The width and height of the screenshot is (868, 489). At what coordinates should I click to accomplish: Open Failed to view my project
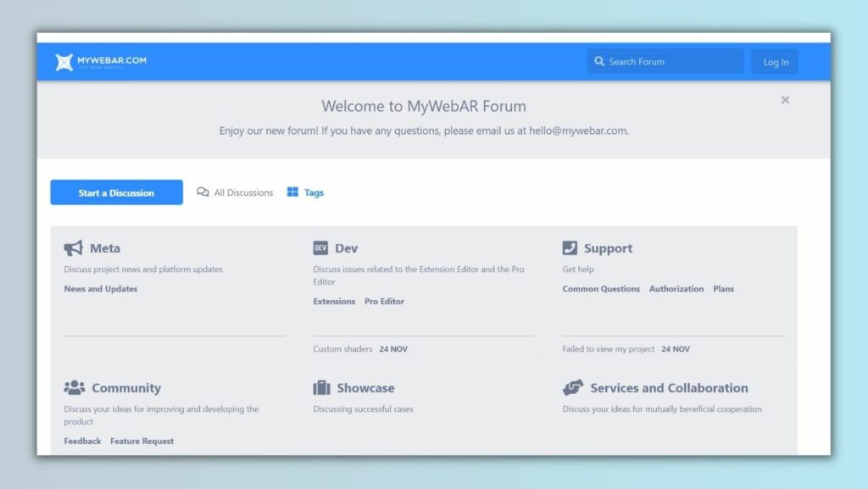(x=608, y=349)
